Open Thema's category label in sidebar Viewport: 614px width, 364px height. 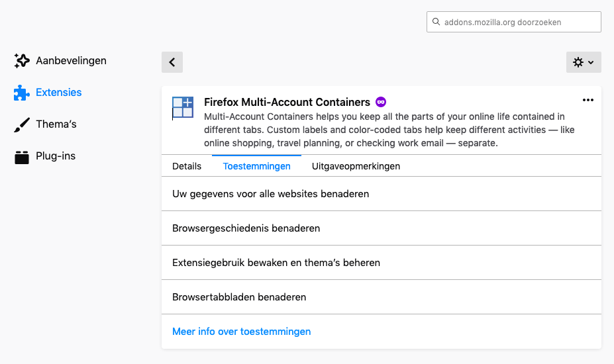point(56,124)
